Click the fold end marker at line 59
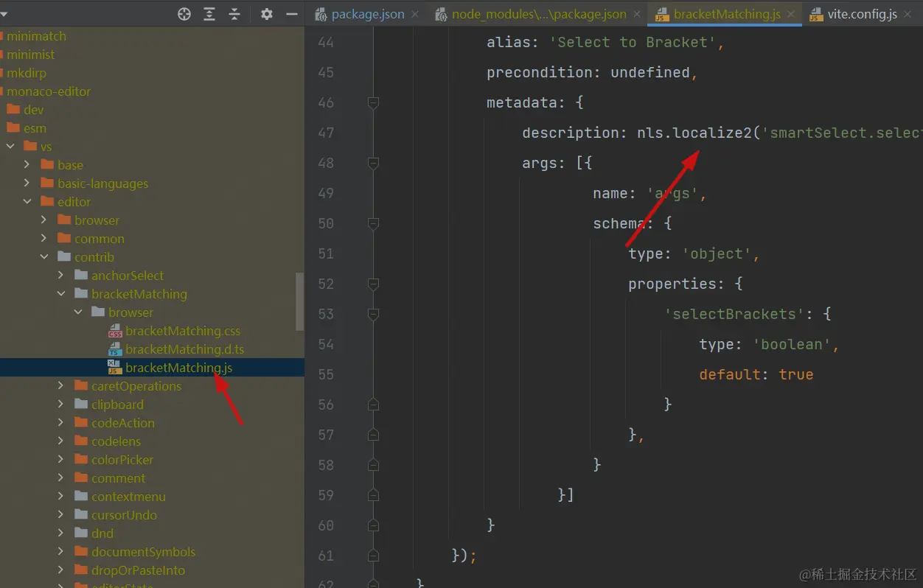 [x=373, y=495]
